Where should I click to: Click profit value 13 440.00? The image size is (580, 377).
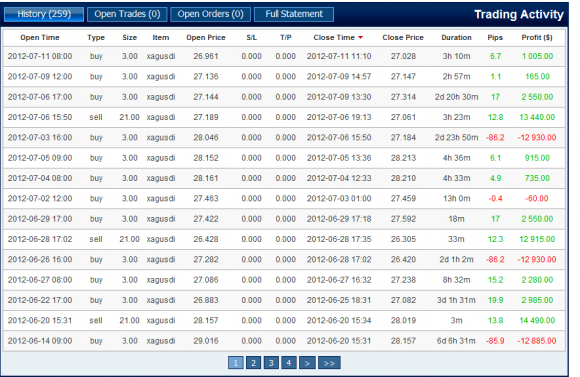[537, 118]
